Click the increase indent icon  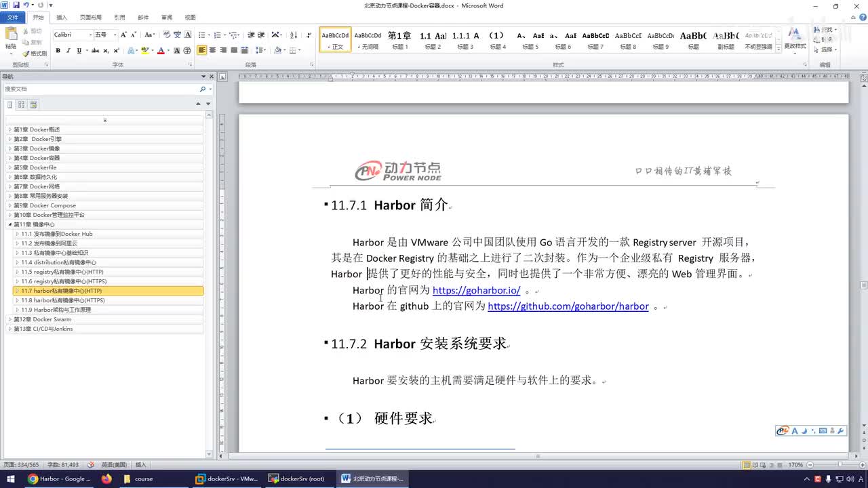point(261,35)
